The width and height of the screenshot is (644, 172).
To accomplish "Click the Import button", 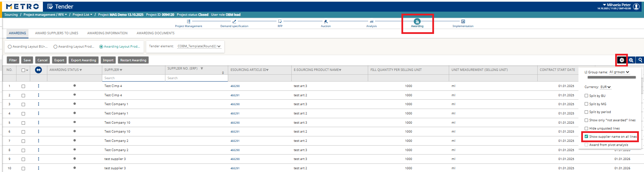I will point(108,60).
